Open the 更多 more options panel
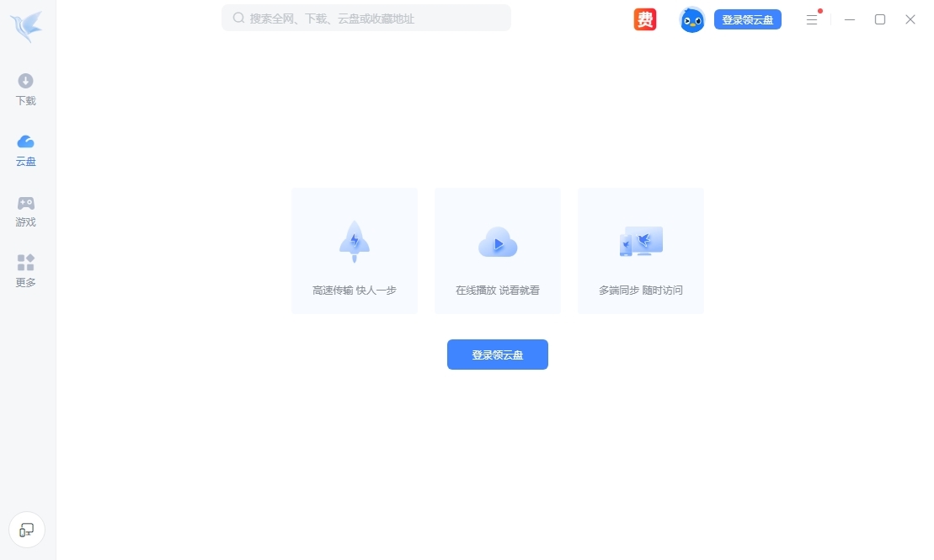This screenshot has height=560, width=934. [x=25, y=271]
